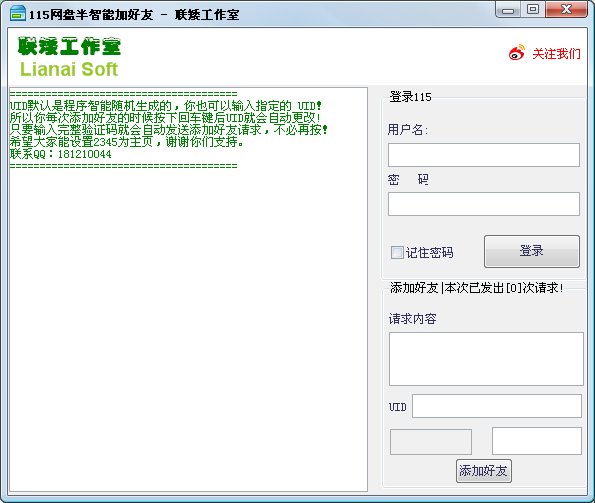The width and height of the screenshot is (595, 503).
Task: Click the 请求内容 label
Action: tap(412, 319)
